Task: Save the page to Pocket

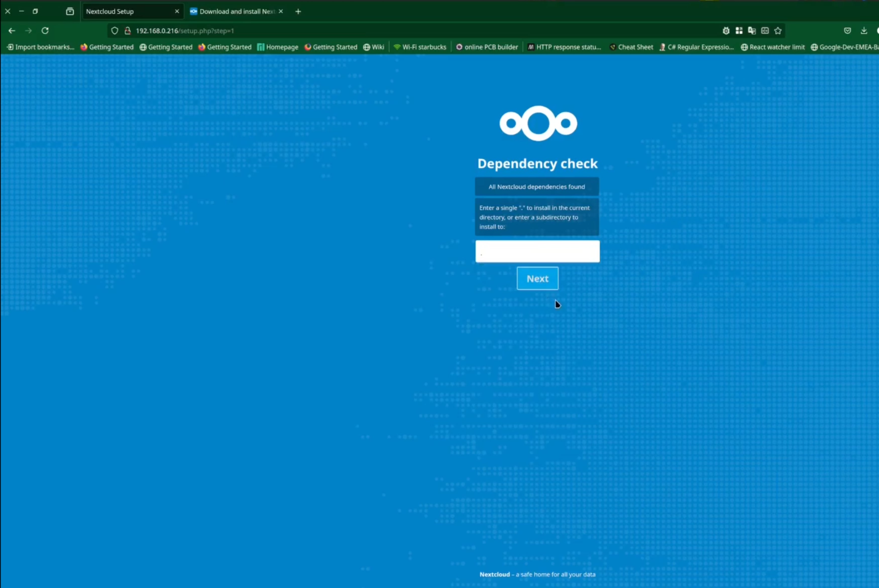Action: pyautogui.click(x=848, y=31)
